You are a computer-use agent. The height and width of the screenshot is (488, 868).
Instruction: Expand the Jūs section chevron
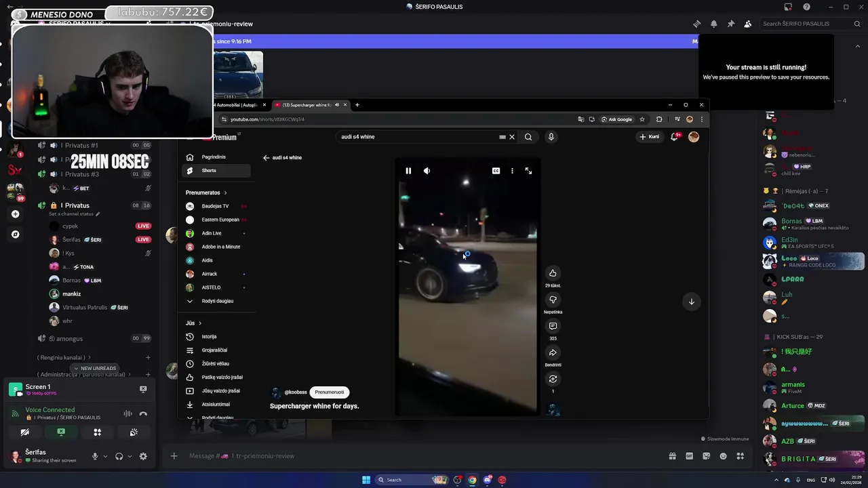(200, 323)
